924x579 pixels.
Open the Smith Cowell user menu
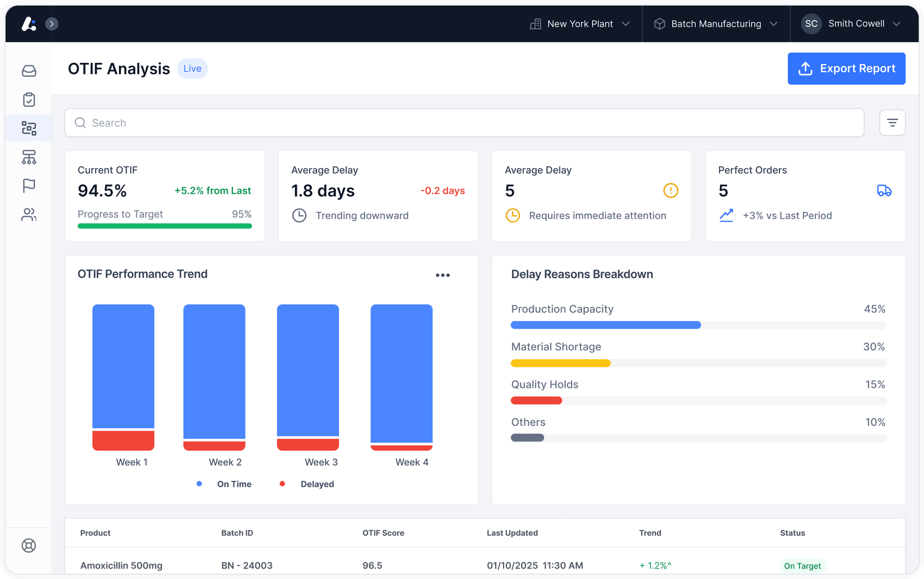click(851, 24)
